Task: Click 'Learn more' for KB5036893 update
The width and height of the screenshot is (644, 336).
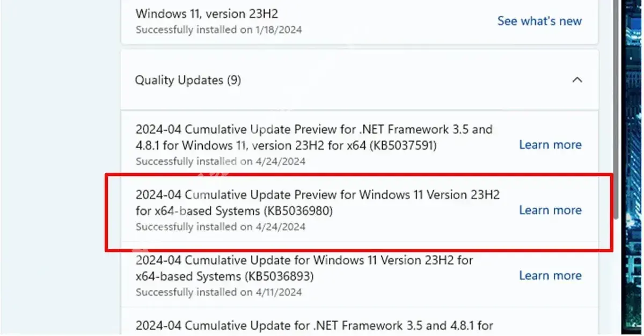Action: point(550,275)
